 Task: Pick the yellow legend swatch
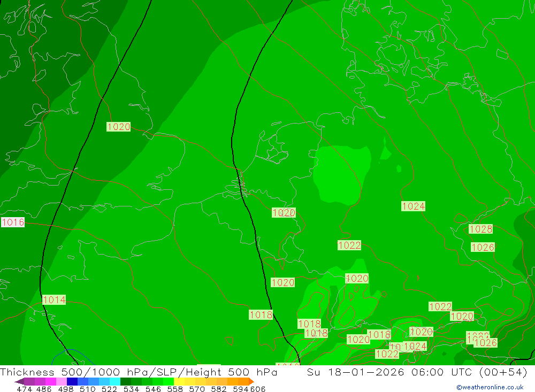click(x=179, y=381)
